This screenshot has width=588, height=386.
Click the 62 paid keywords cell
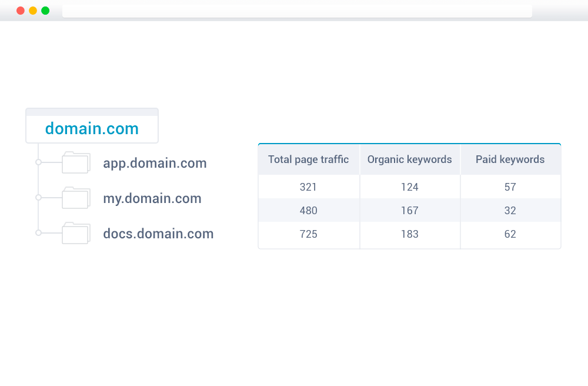510,234
